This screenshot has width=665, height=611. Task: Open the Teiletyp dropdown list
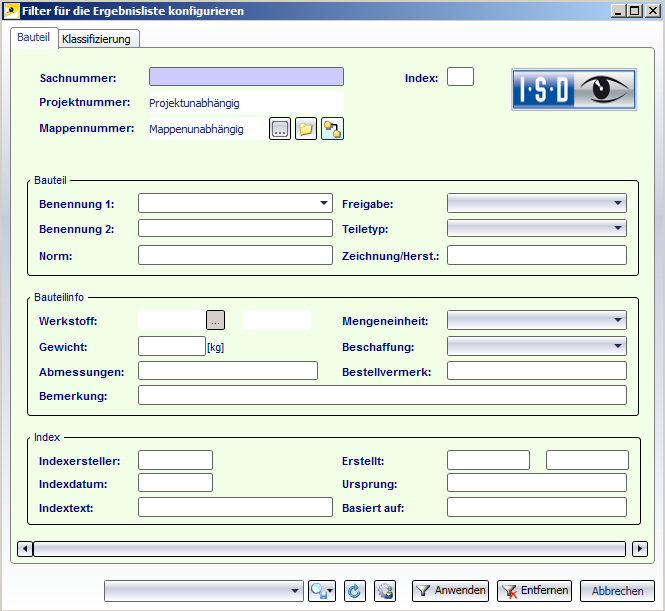[618, 228]
